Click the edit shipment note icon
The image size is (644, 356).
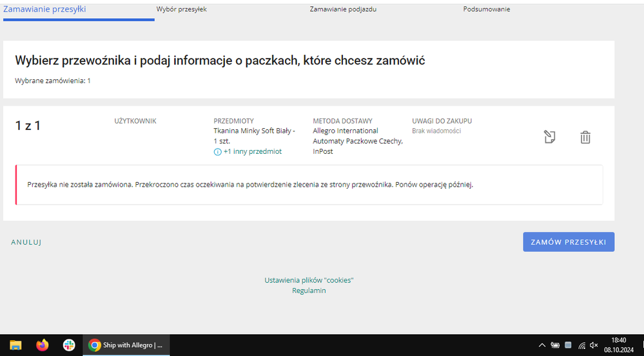549,136
